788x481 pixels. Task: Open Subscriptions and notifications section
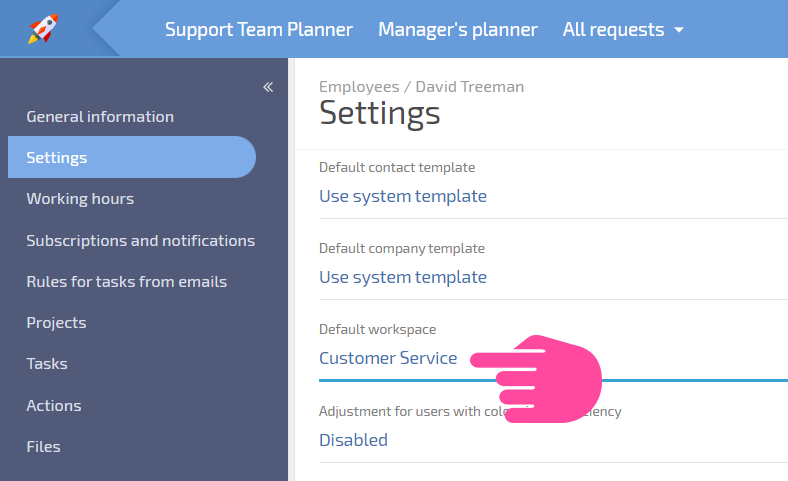[141, 240]
